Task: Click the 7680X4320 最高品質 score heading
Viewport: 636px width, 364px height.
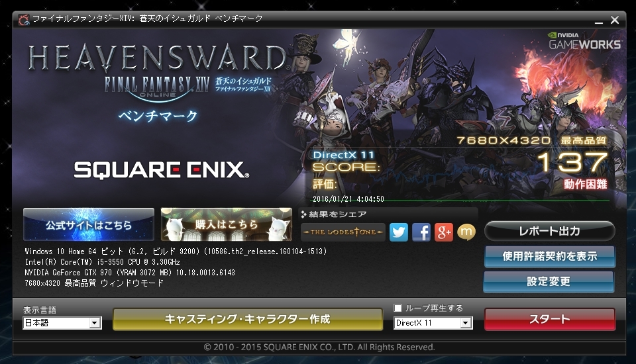Action: (x=532, y=141)
